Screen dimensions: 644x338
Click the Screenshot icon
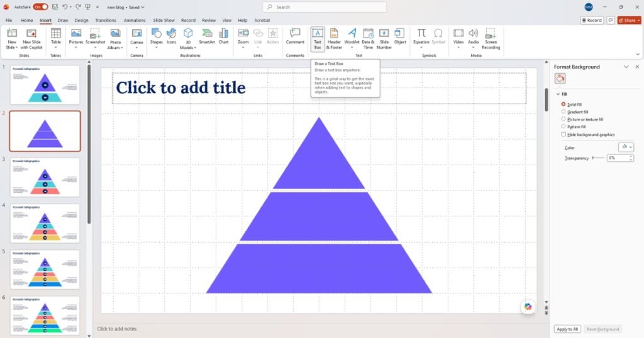pos(96,33)
